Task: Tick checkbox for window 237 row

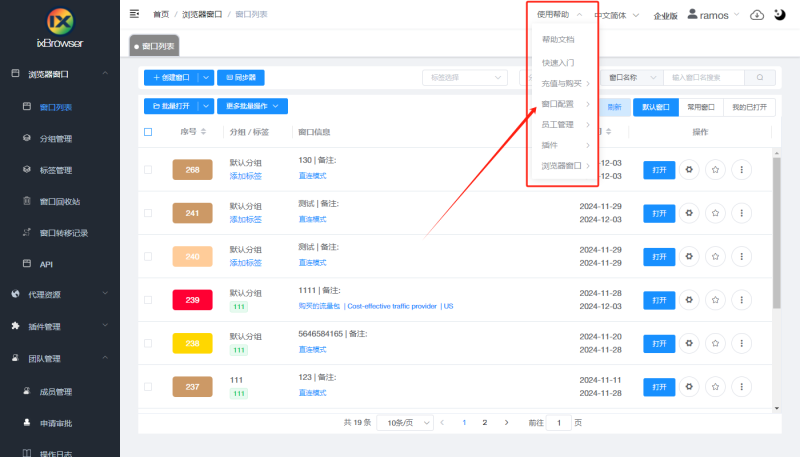Action: coord(148,387)
